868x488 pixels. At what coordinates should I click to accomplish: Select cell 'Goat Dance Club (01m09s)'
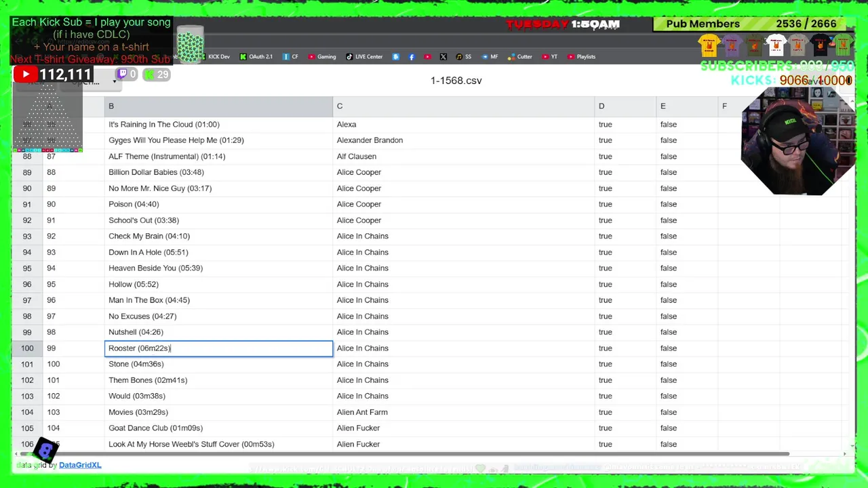coord(218,428)
